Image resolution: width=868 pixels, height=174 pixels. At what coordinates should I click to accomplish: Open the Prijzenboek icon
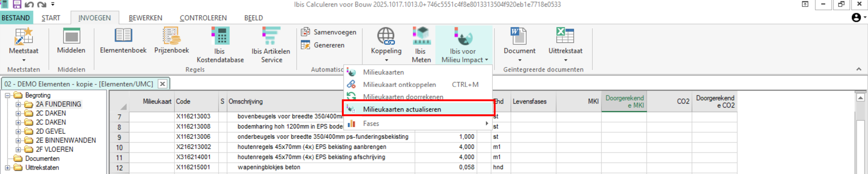171,36
